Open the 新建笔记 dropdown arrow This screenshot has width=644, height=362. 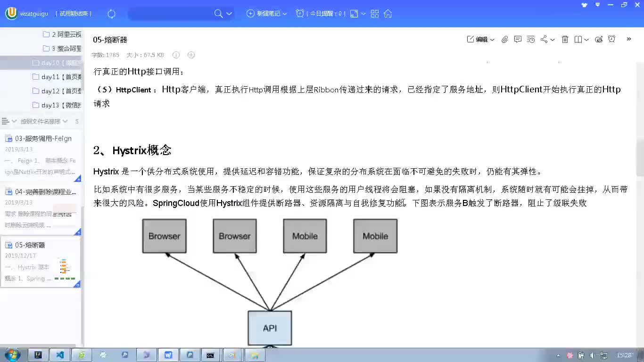tap(285, 14)
